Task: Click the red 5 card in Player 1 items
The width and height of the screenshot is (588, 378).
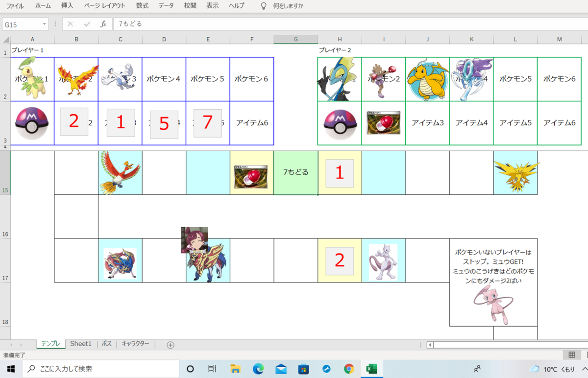Action: point(164,124)
